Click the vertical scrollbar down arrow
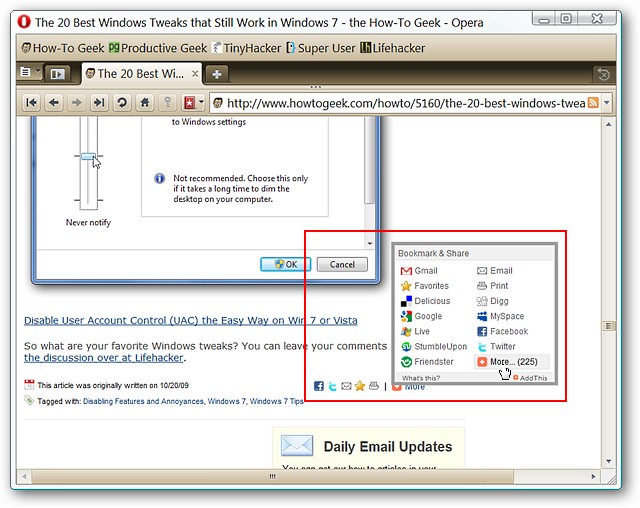640x508 pixels. [x=609, y=461]
